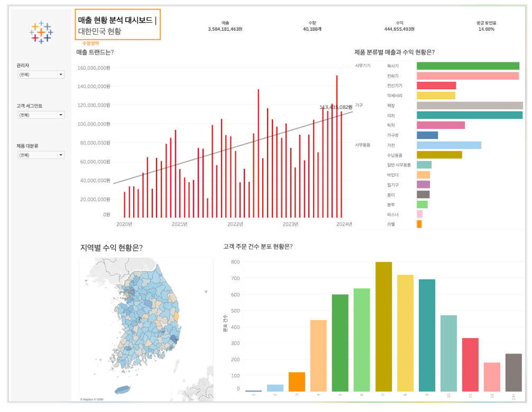
Task: Select the 전화기 category label
Action: 394,76
